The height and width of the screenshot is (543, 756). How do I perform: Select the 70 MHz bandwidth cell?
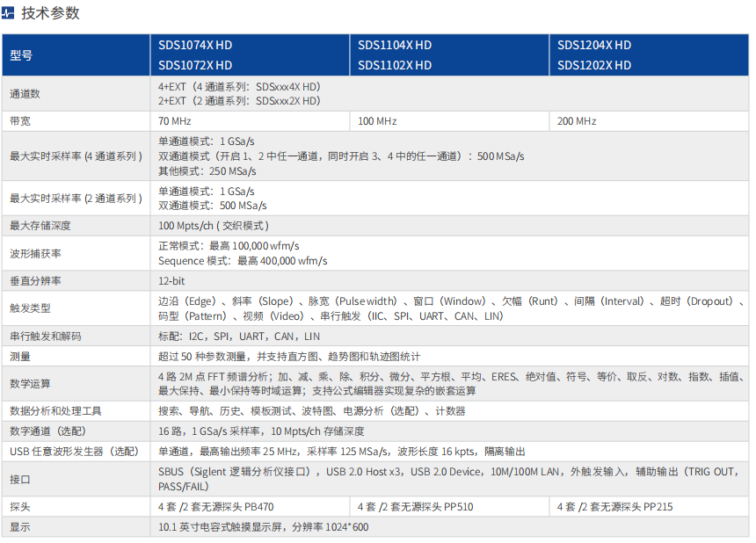coord(175,121)
